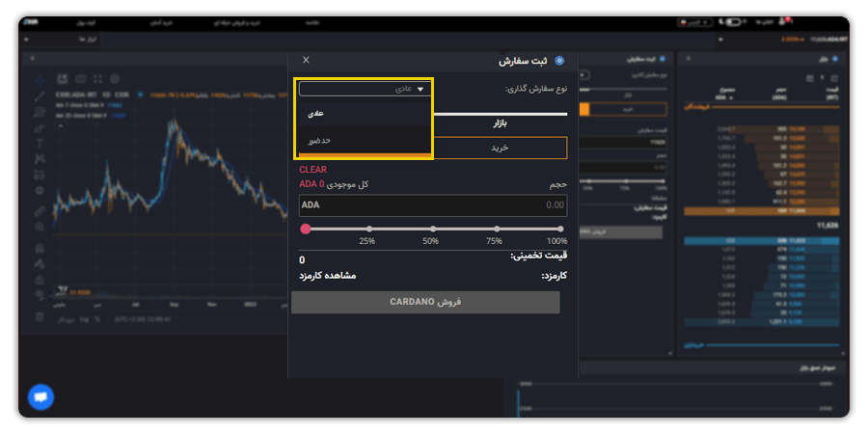This screenshot has width=868, height=434.
Task: Select the خرید buy button in dialog
Action: click(x=500, y=148)
